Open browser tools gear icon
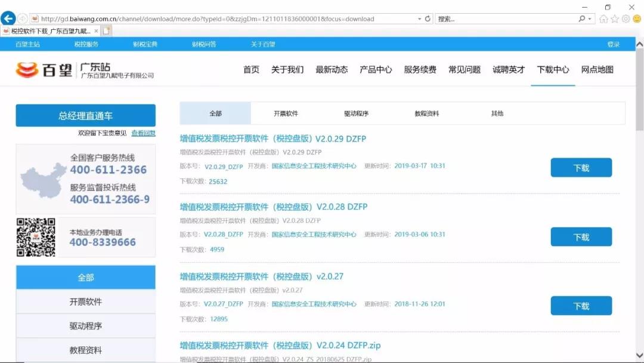The image size is (644, 363). pyautogui.click(x=626, y=19)
